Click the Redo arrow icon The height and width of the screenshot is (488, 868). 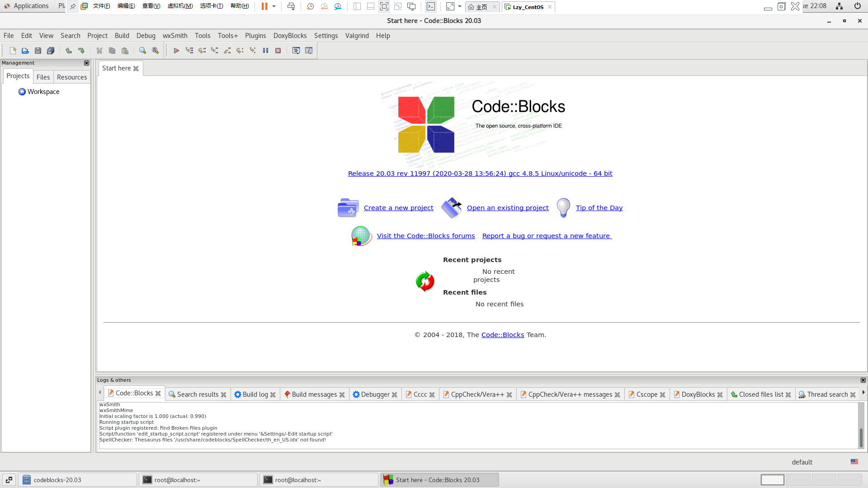(x=81, y=51)
